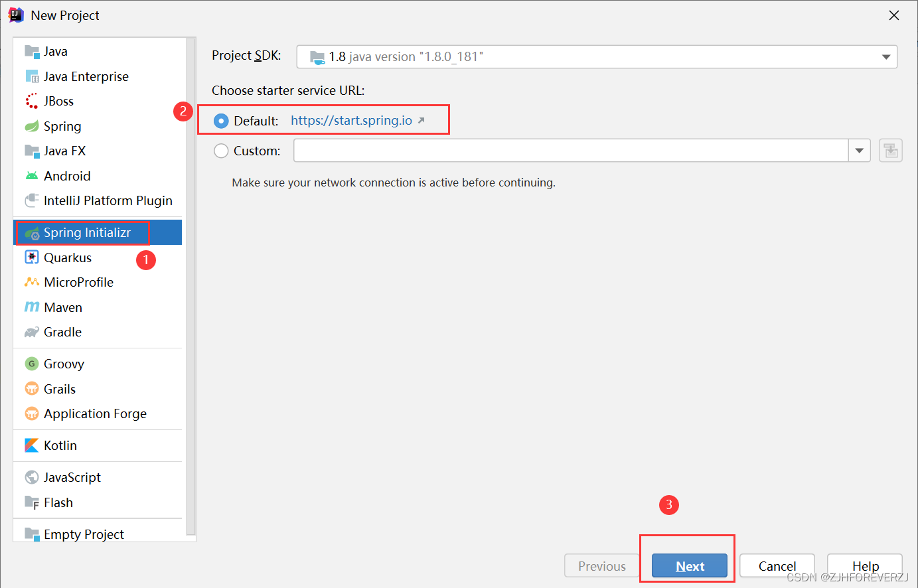Click the Application Forge icon
The image size is (918, 588).
coord(31,413)
